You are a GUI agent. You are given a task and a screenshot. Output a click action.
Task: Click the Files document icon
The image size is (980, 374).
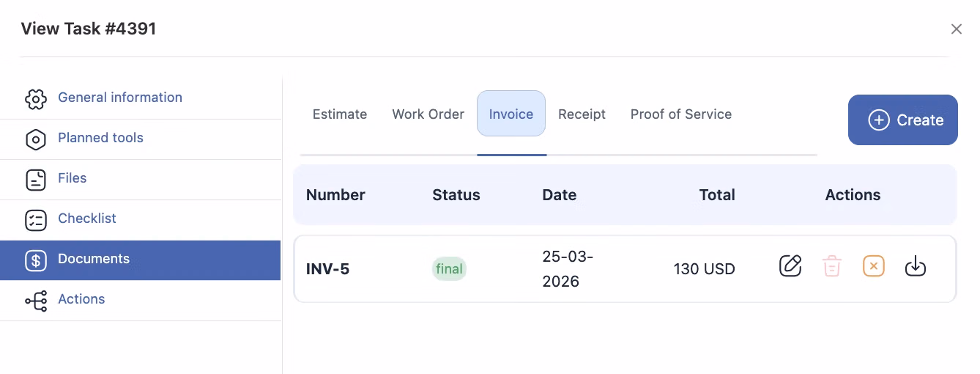(x=36, y=180)
